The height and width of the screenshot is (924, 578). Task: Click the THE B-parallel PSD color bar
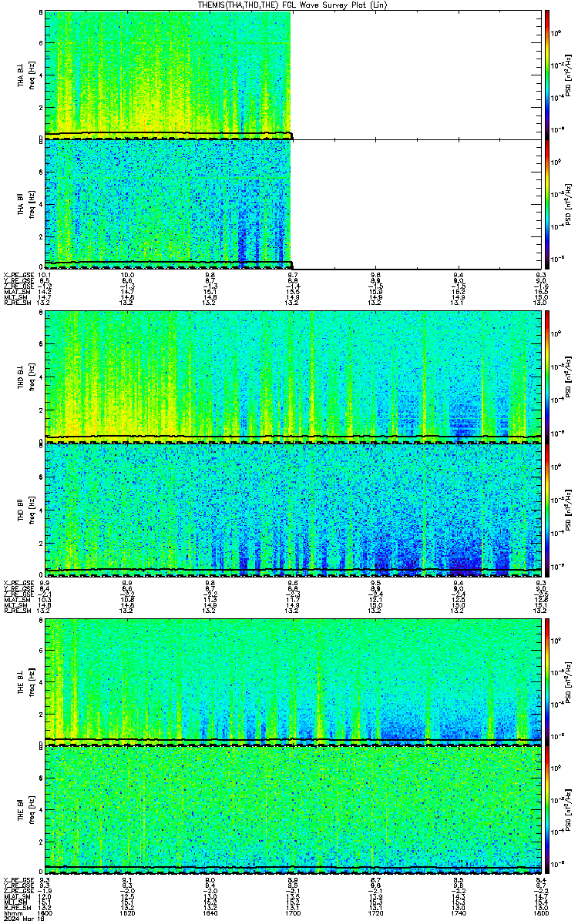click(x=547, y=810)
